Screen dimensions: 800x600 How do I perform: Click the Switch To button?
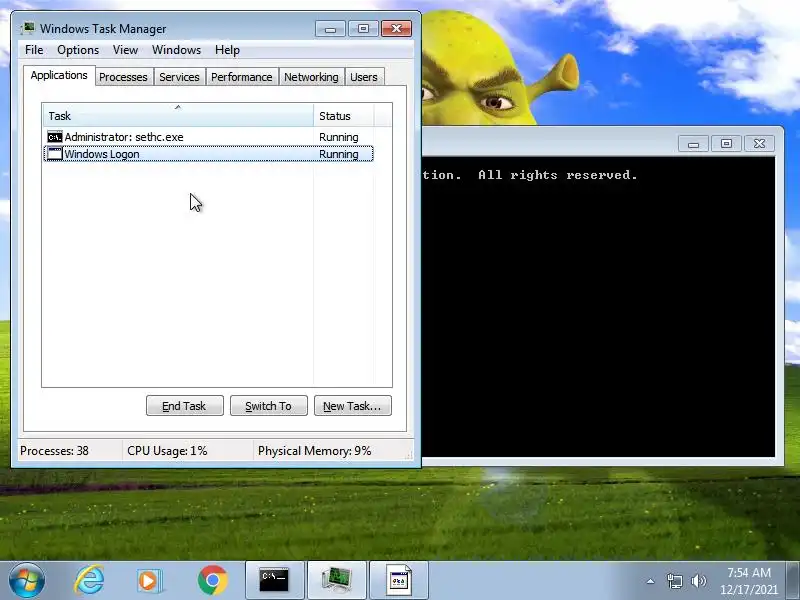point(269,406)
